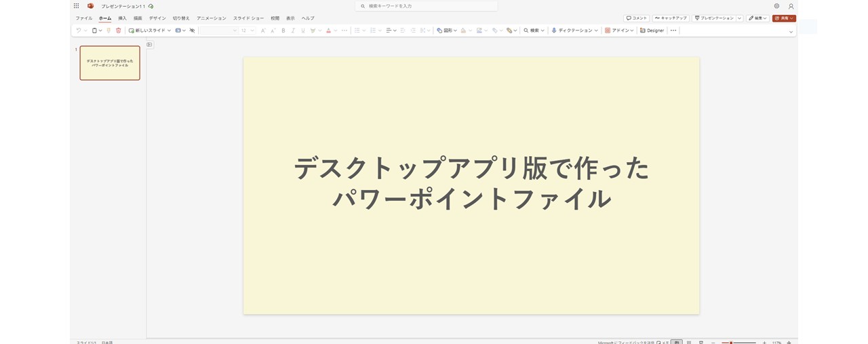Screen dimensions: 868x344
Task: Open the コメント pane button
Action: click(x=636, y=18)
